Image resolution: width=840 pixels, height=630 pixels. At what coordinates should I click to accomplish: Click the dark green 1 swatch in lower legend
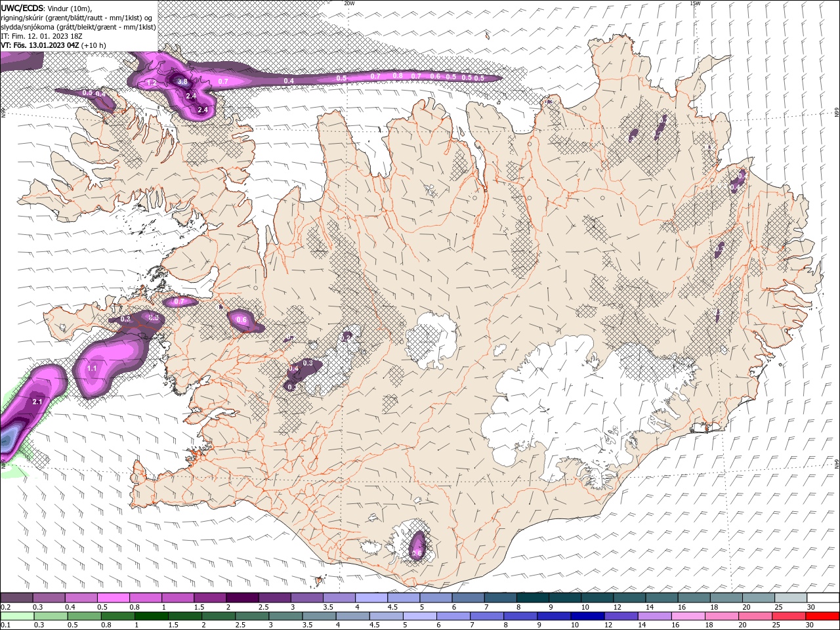click(x=152, y=616)
